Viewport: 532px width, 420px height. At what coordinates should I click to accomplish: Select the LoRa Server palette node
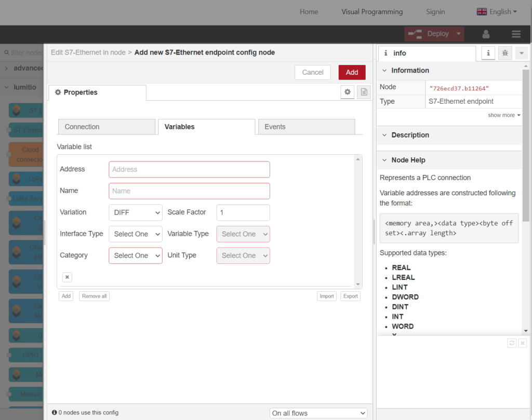coord(26,199)
